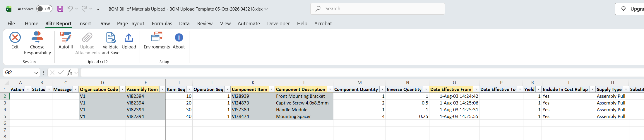Click in the Search box

click(x=378, y=9)
